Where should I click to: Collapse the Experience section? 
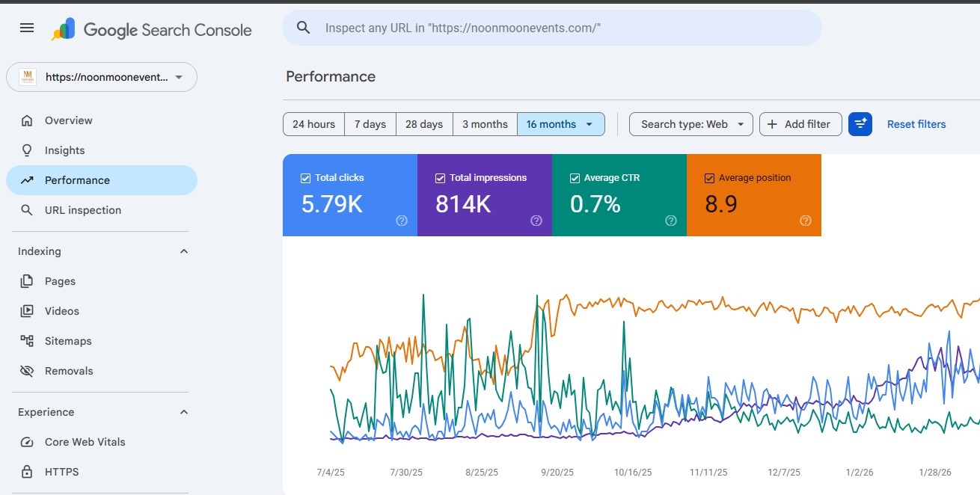tap(184, 412)
